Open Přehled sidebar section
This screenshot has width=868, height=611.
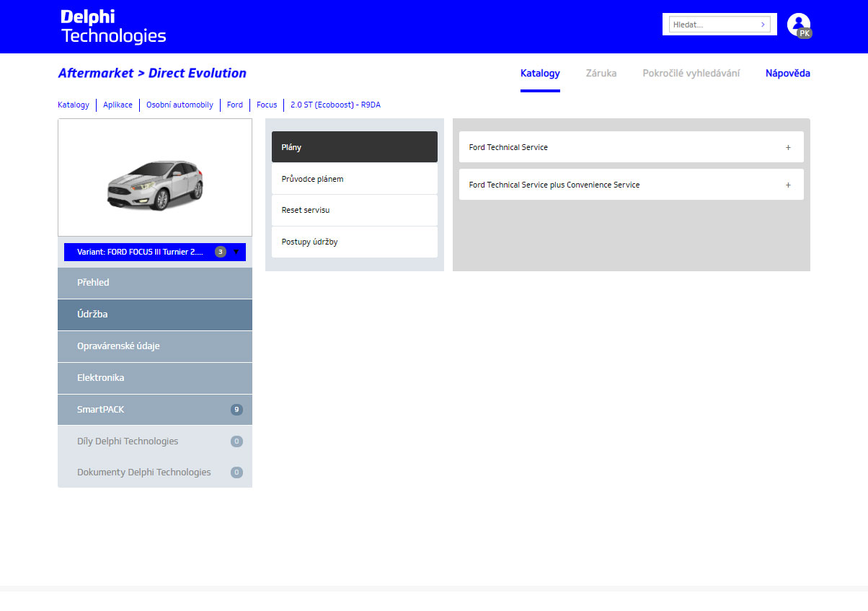(155, 283)
